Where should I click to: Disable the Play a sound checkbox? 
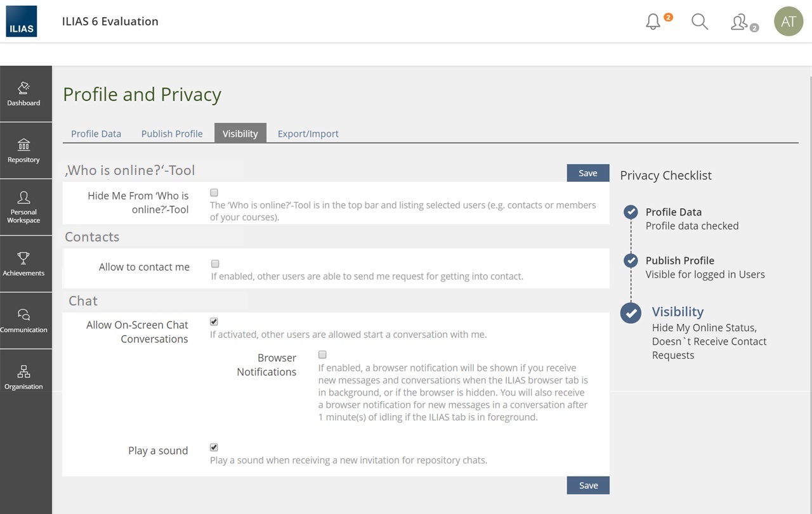coord(214,447)
